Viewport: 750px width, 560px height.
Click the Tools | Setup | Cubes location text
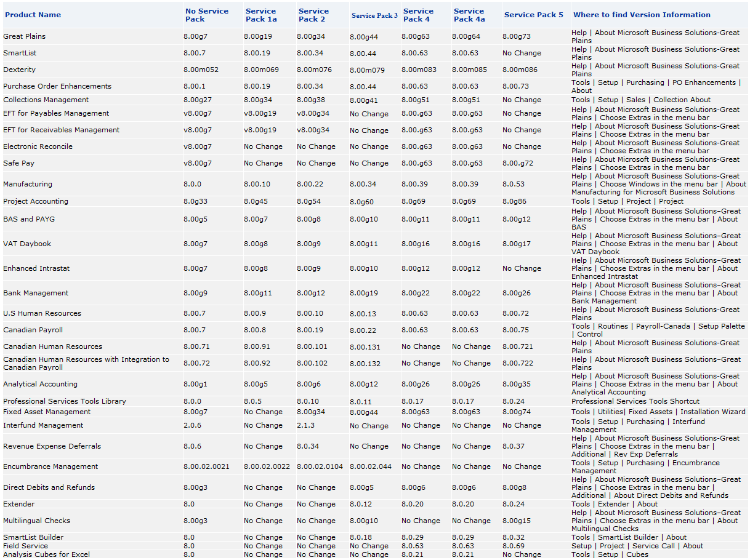click(610, 554)
